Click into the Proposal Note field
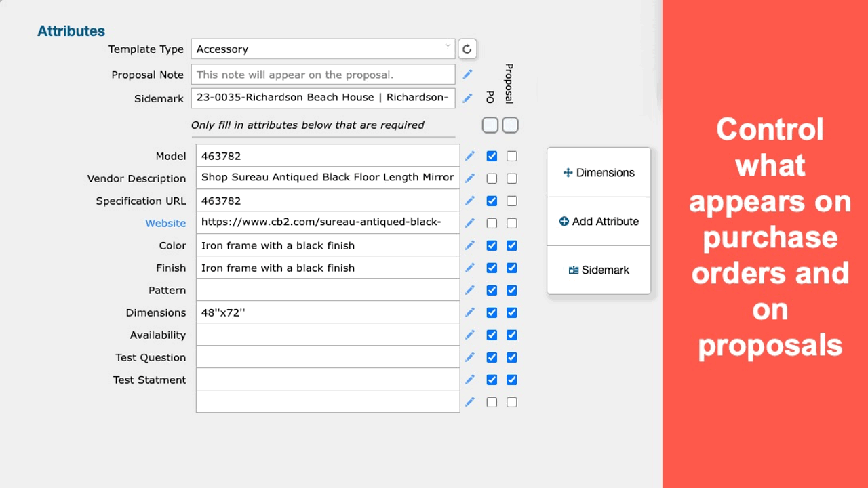 323,75
